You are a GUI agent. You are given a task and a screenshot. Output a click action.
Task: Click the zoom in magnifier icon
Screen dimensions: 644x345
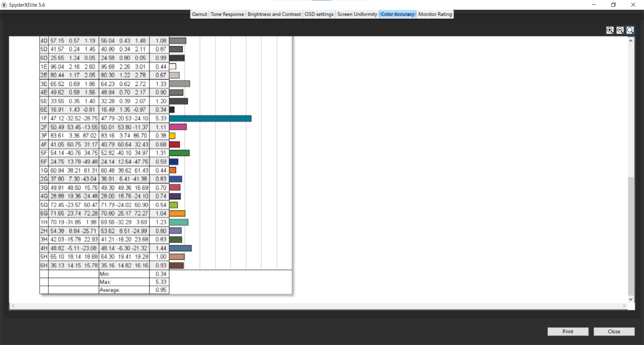click(x=610, y=30)
